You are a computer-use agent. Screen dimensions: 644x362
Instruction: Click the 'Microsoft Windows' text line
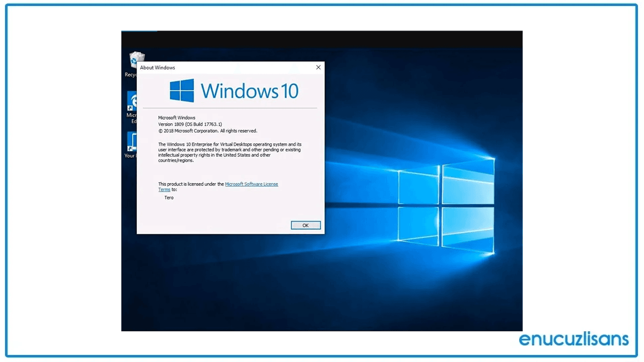(x=177, y=118)
